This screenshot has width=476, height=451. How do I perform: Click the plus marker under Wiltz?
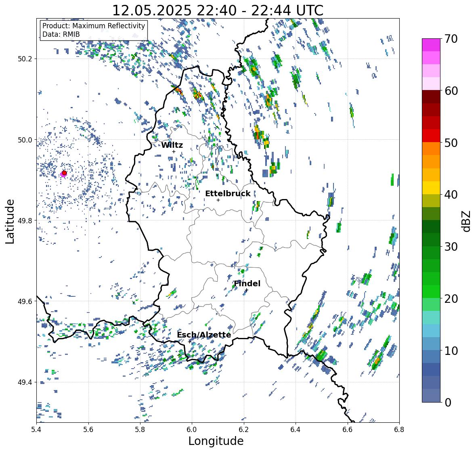click(174, 151)
